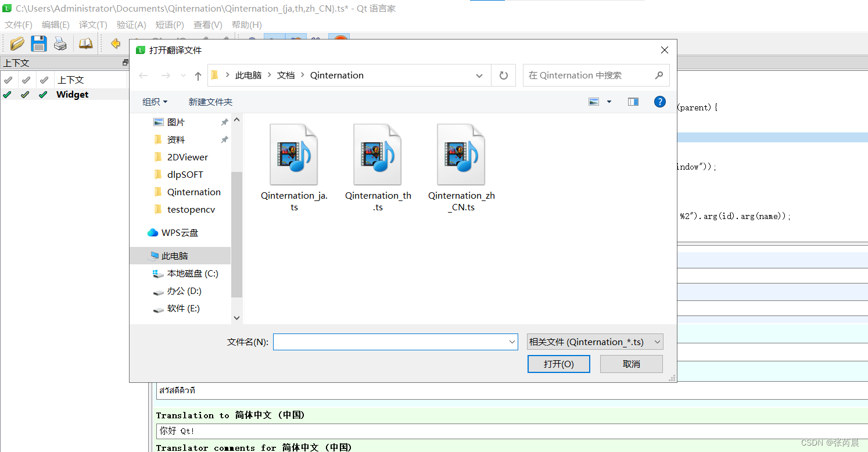The image size is (868, 452).
Task: Open 软件 (E:) drive
Action: [x=183, y=308]
